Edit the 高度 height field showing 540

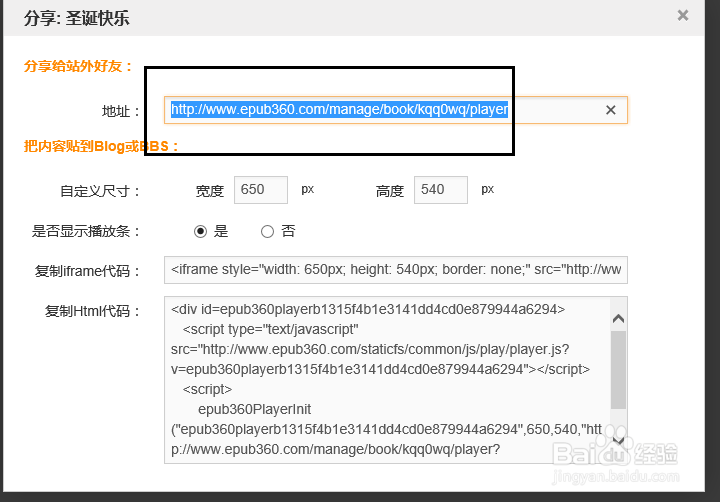[x=441, y=190]
